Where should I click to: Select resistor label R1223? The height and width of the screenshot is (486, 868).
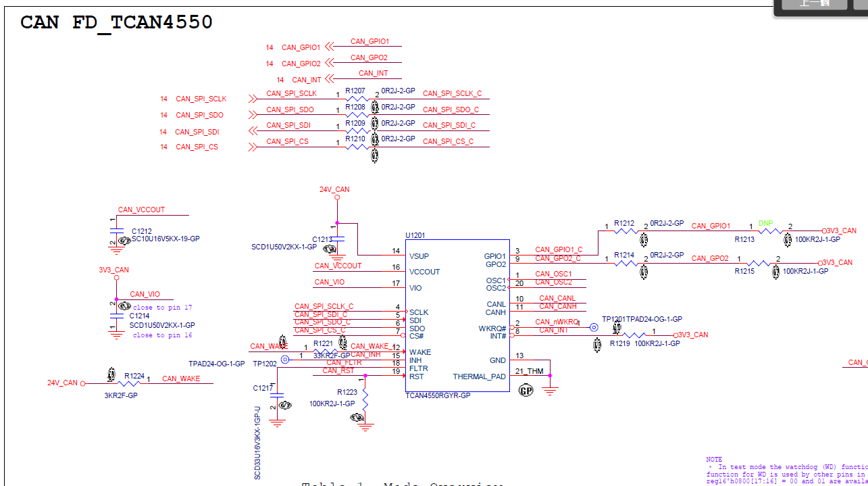(x=347, y=392)
